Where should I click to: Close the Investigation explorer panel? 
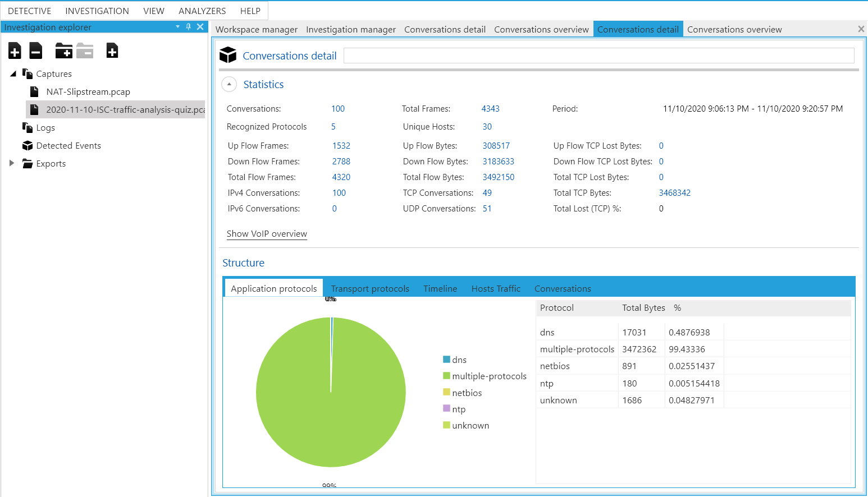[200, 27]
